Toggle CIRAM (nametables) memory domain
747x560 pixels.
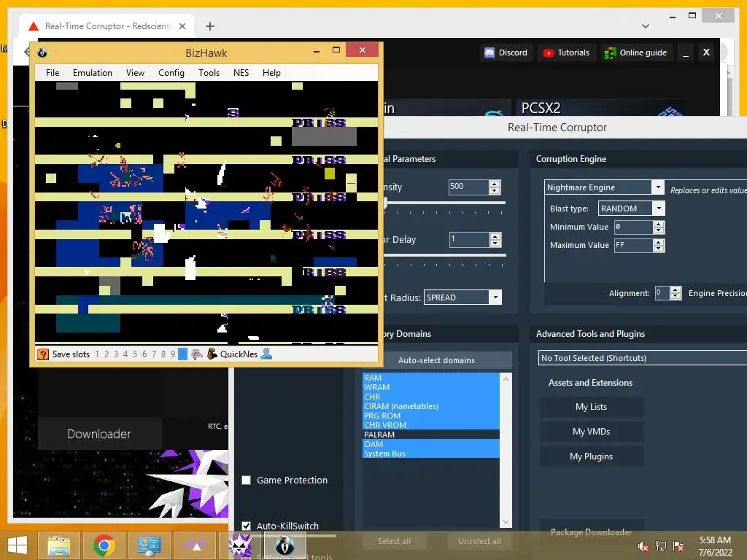pos(430,406)
